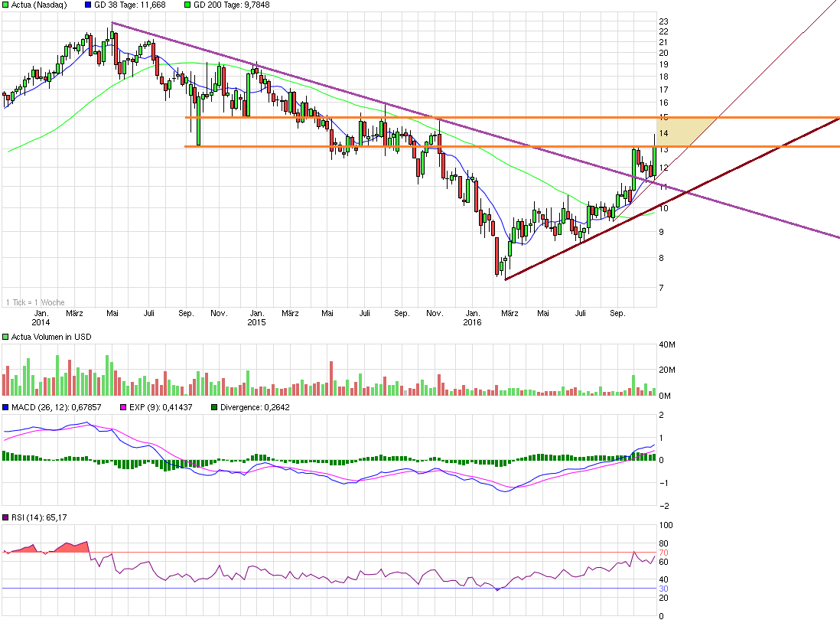Viewport: 840px width, 623px height.
Task: Click the 40M volume axis label
Action: (x=666, y=345)
